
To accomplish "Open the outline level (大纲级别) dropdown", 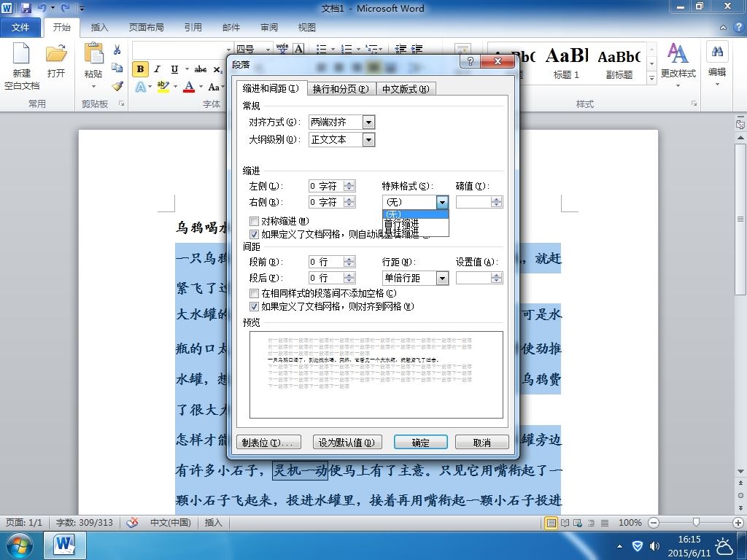I will coord(368,139).
